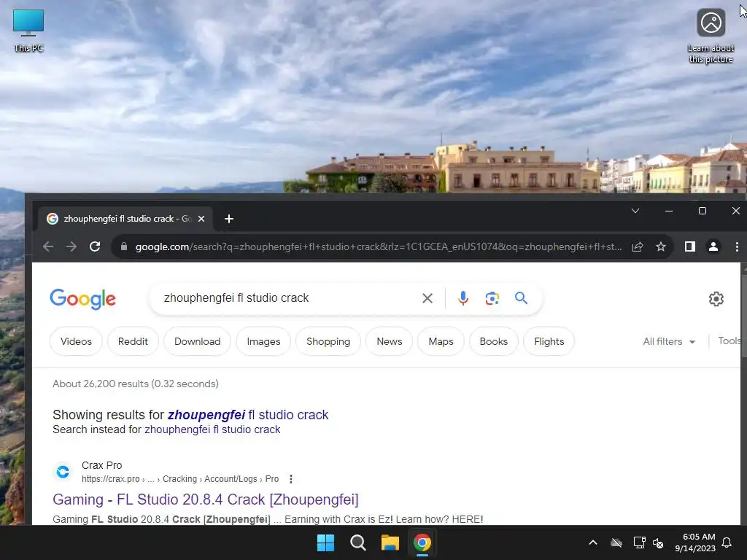Open a new Chrome tab
This screenshot has width=747, height=560.
click(228, 219)
